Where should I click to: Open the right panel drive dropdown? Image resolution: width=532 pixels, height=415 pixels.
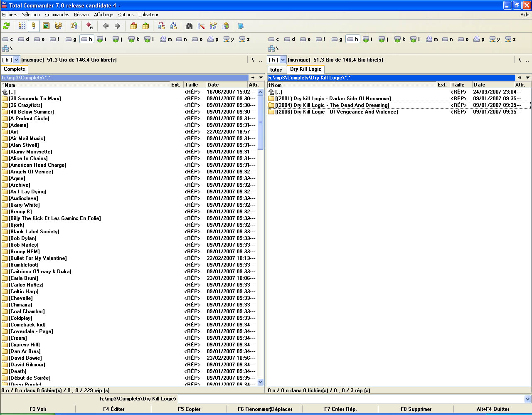(x=283, y=60)
